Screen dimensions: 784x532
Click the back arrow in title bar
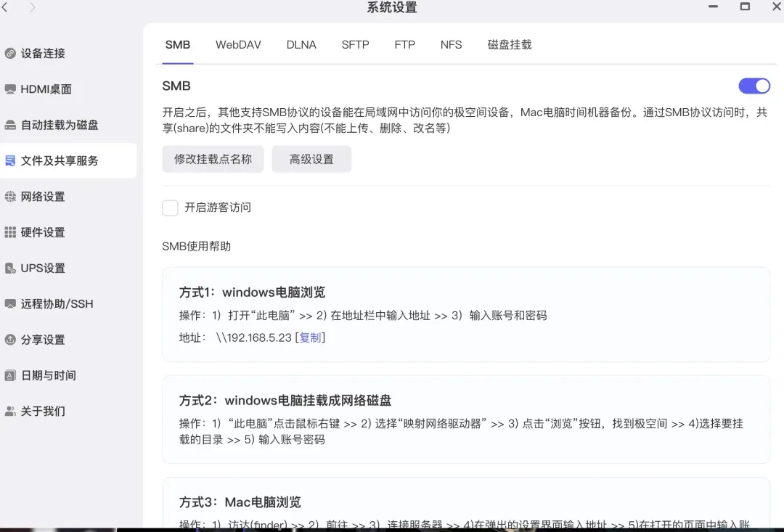pos(6,7)
